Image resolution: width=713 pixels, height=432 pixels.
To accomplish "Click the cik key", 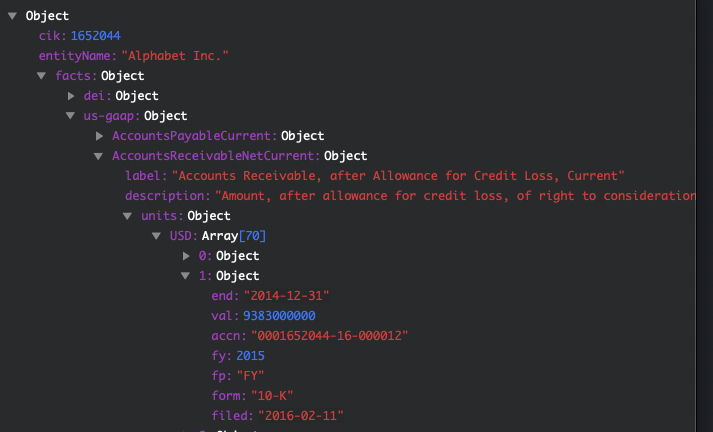I will pos(52,36).
